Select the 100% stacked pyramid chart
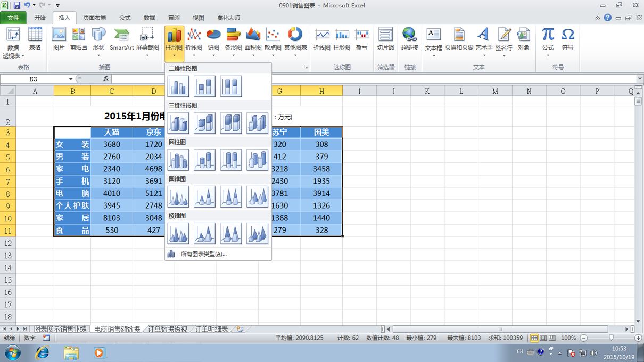This screenshot has width=644, height=362. 231,233
